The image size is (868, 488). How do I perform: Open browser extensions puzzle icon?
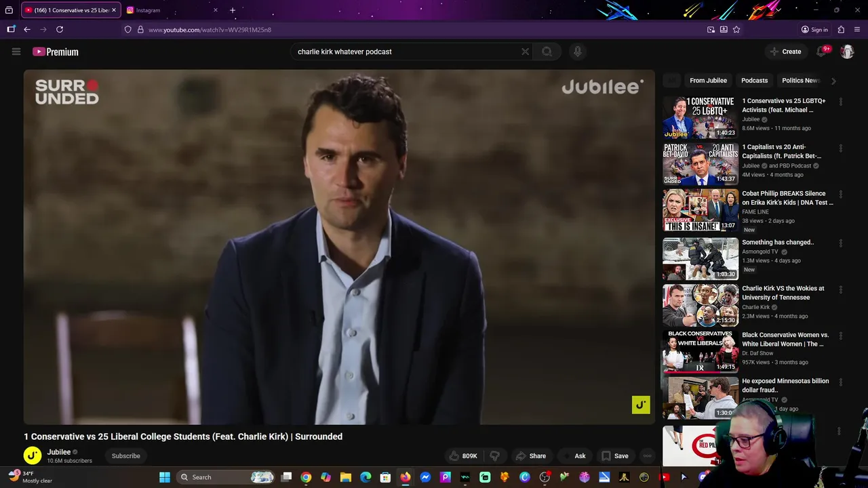point(841,30)
